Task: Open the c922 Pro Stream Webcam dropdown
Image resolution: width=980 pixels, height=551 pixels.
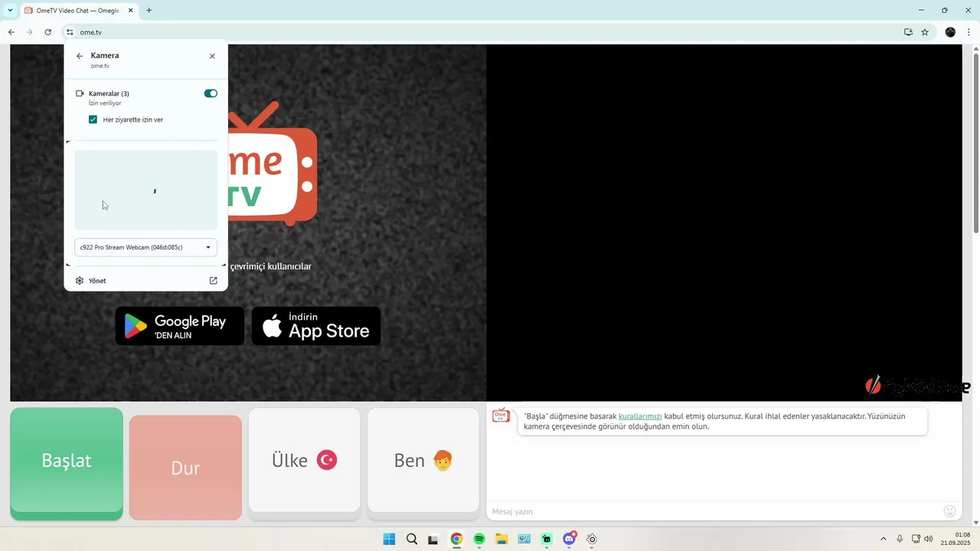Action: 145,247
